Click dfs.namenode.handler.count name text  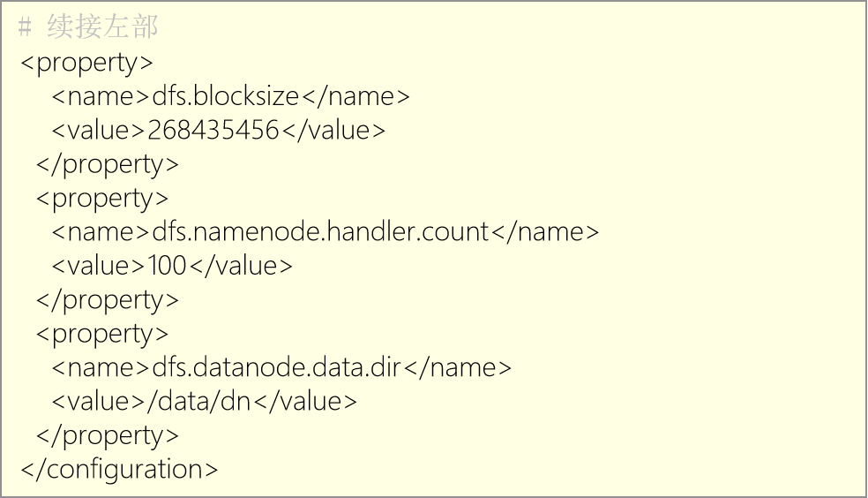coord(320,231)
